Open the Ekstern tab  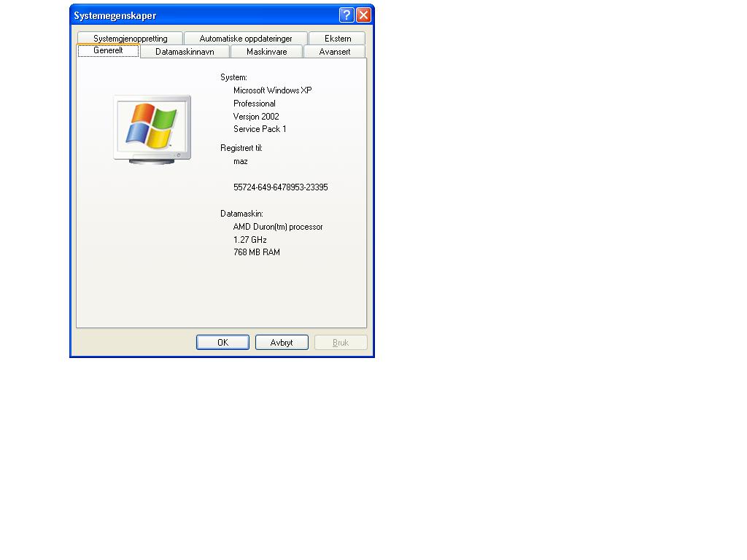pos(337,39)
